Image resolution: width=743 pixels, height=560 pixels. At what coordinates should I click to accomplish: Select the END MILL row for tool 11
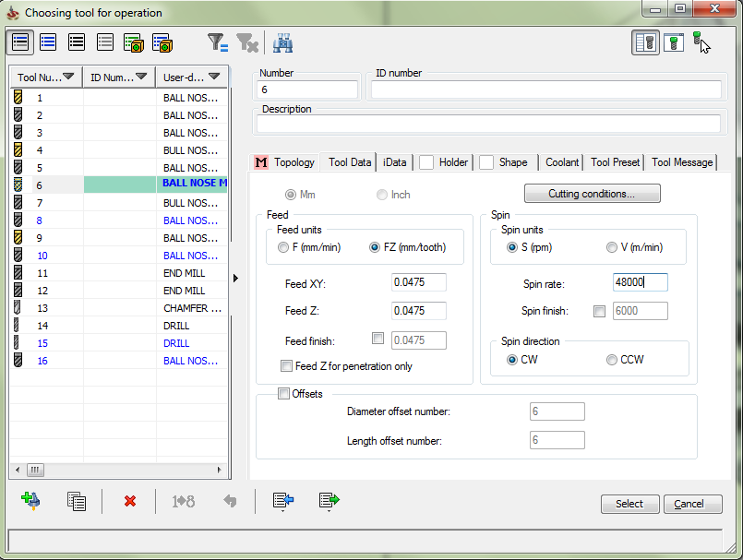(x=119, y=273)
